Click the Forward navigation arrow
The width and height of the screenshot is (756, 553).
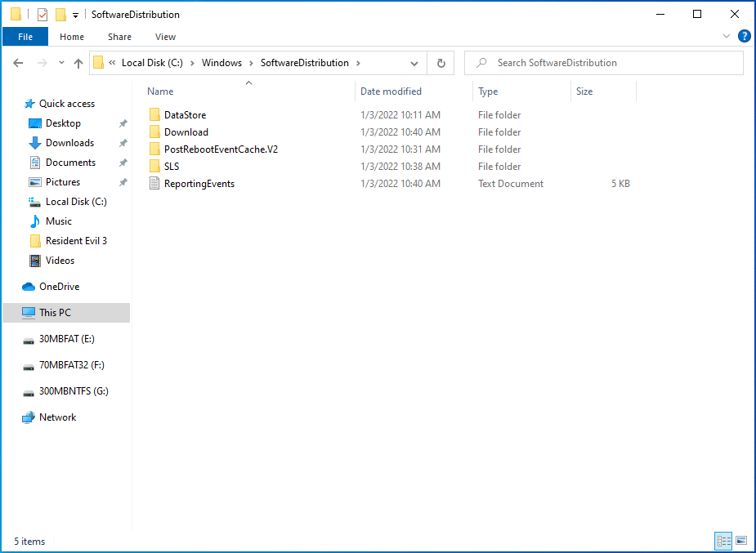(x=42, y=63)
